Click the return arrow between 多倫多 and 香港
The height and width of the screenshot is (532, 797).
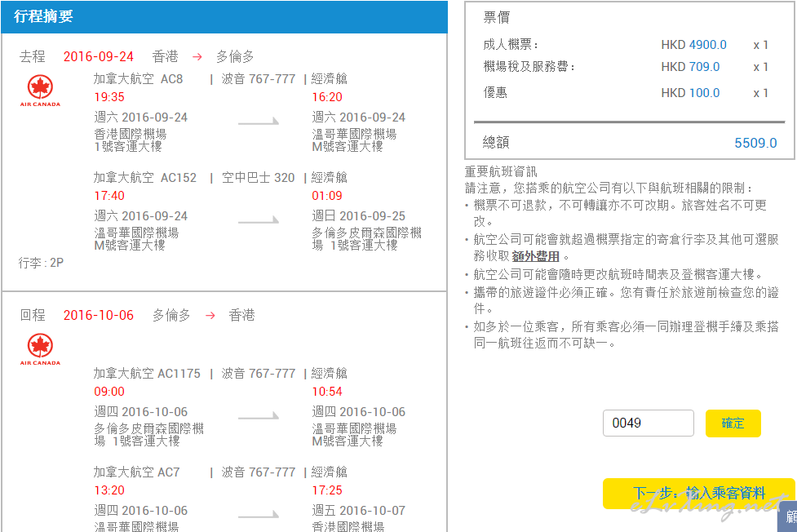[x=210, y=316]
